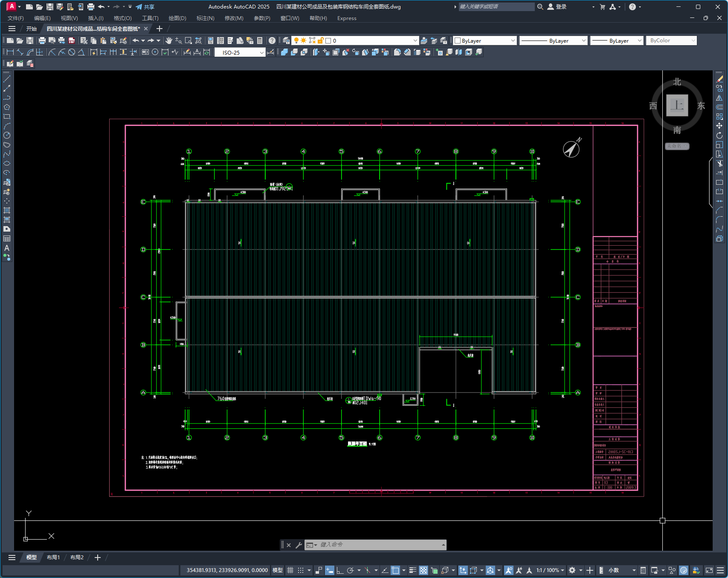Click the Zoom Window icon
The height and width of the screenshot is (578, 728).
[188, 41]
